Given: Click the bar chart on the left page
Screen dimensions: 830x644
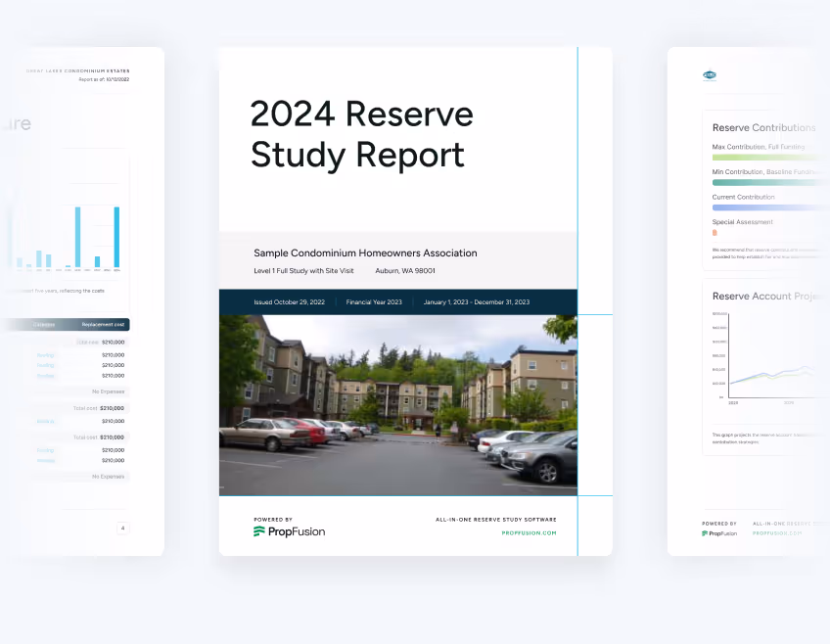Looking at the screenshot, I should point(68,238).
